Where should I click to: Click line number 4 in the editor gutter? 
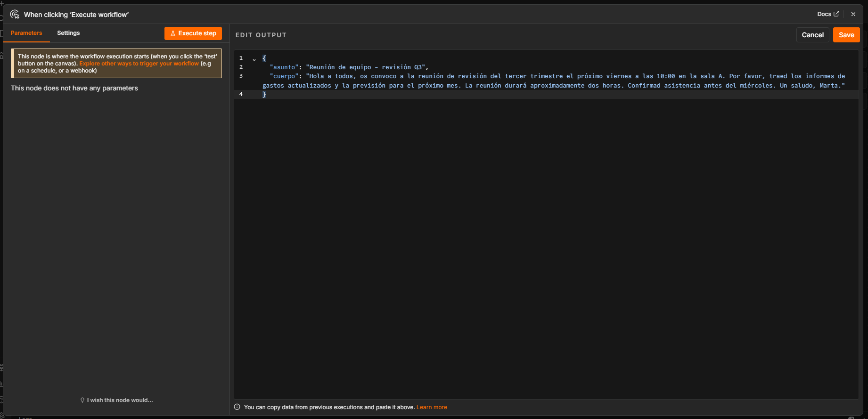(x=241, y=94)
